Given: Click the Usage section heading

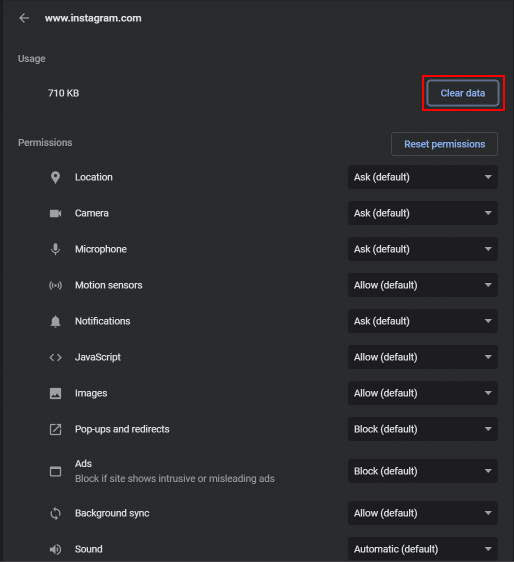Looking at the screenshot, I should click(32, 58).
